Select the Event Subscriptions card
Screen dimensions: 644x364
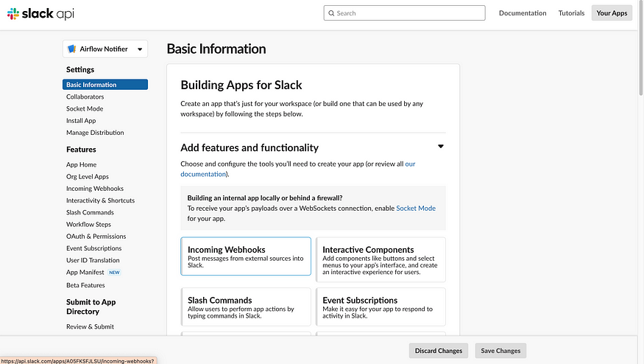(381, 307)
